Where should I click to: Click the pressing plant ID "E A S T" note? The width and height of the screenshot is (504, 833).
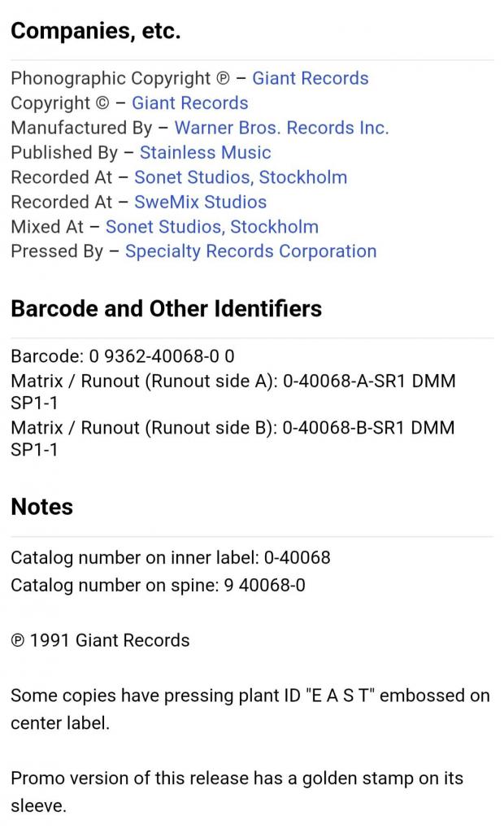pos(250,709)
